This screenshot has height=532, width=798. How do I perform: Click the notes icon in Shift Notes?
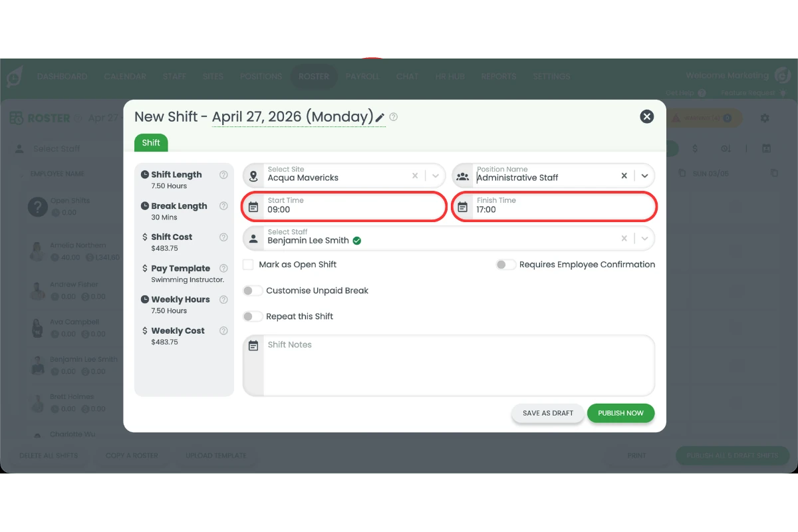[253, 346]
